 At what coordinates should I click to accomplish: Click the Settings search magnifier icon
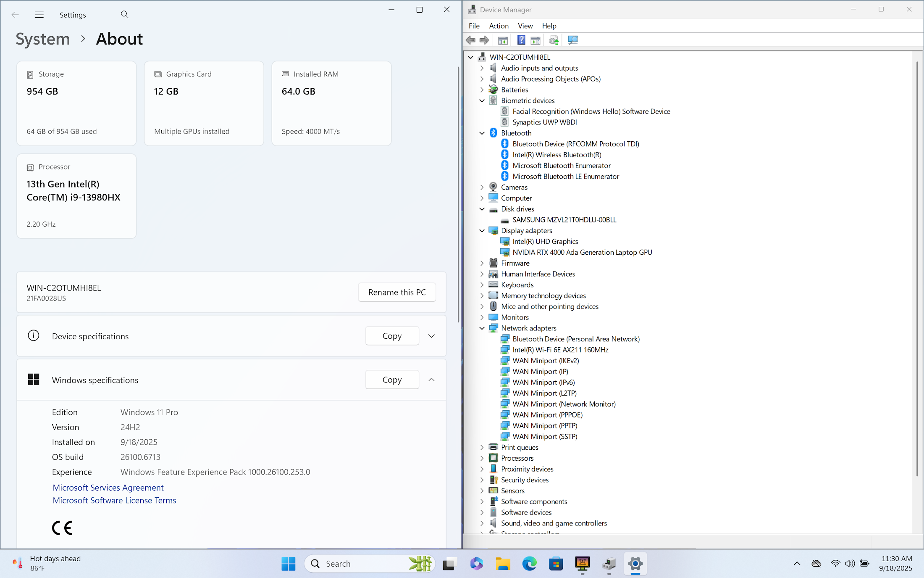[125, 14]
